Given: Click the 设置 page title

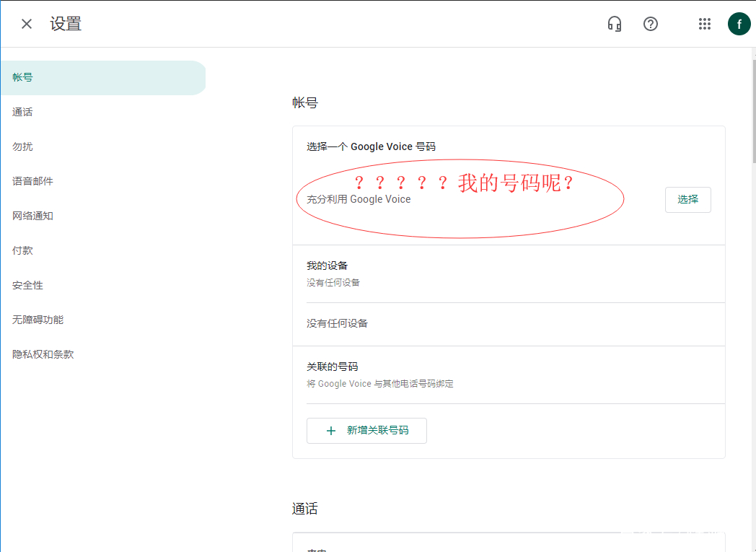Looking at the screenshot, I should [x=66, y=24].
